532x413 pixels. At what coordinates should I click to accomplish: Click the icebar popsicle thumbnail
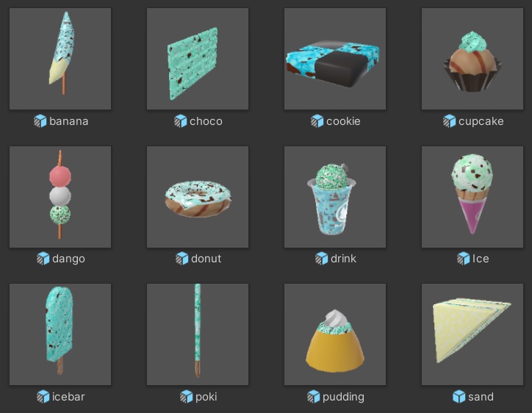click(60, 334)
